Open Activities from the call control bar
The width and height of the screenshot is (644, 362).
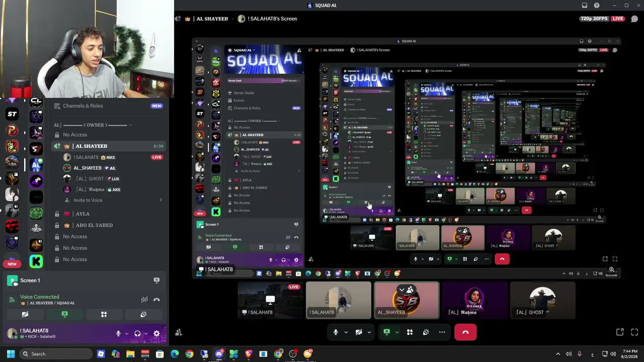click(410, 332)
